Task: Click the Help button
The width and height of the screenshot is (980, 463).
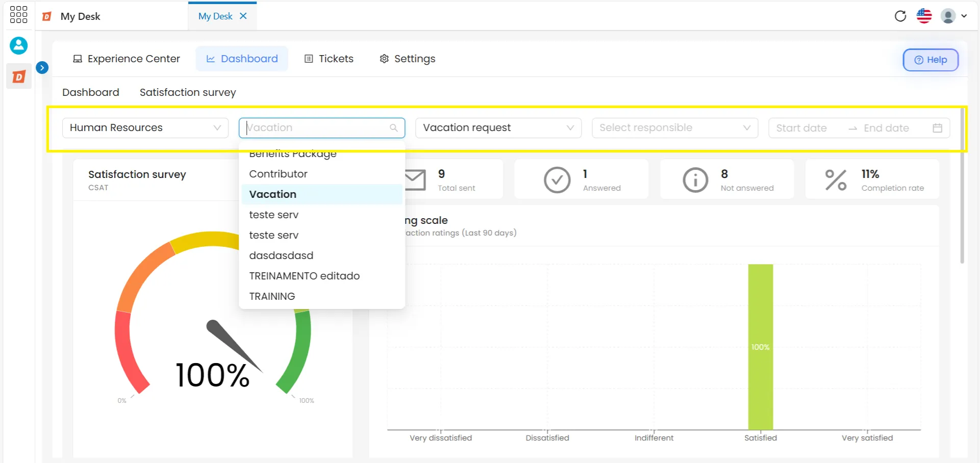Action: click(931, 60)
